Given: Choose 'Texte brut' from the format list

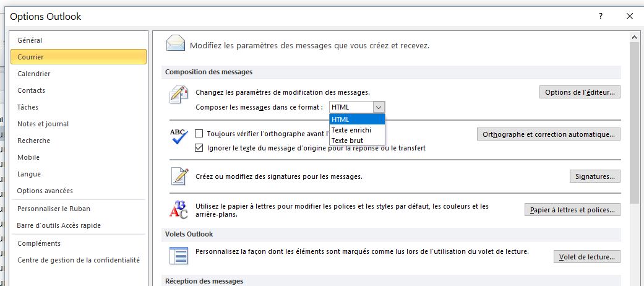Looking at the screenshot, I should point(347,141).
